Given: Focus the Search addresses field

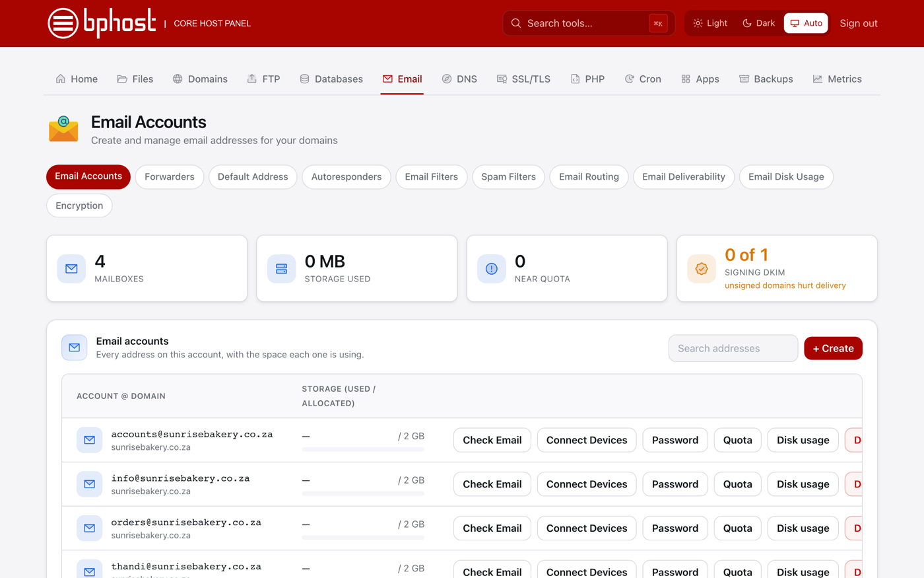Looking at the screenshot, I should pos(733,348).
